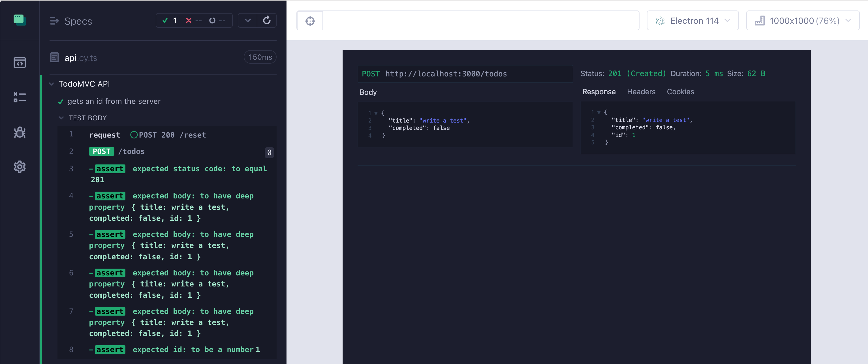Rerun tests with the refresh icon
The width and height of the screenshot is (868, 364).
[266, 20]
